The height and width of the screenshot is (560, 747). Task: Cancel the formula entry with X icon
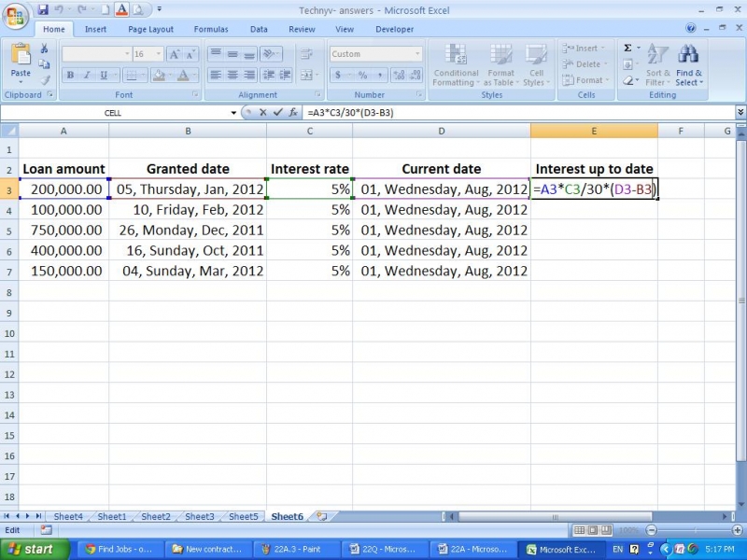263,112
